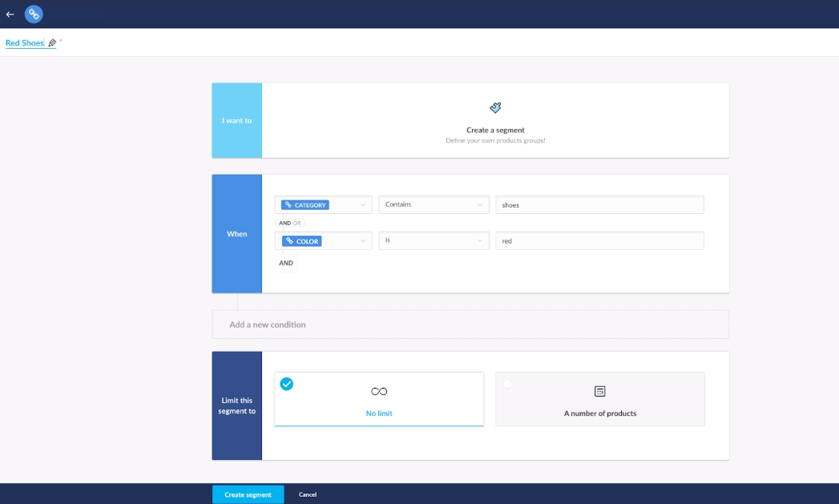Click the Cancel button
Image resolution: width=839 pixels, height=504 pixels.
click(x=308, y=494)
